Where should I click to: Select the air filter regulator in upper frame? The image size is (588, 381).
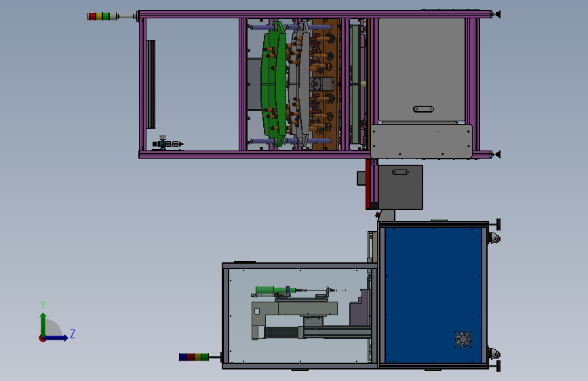pos(167,143)
